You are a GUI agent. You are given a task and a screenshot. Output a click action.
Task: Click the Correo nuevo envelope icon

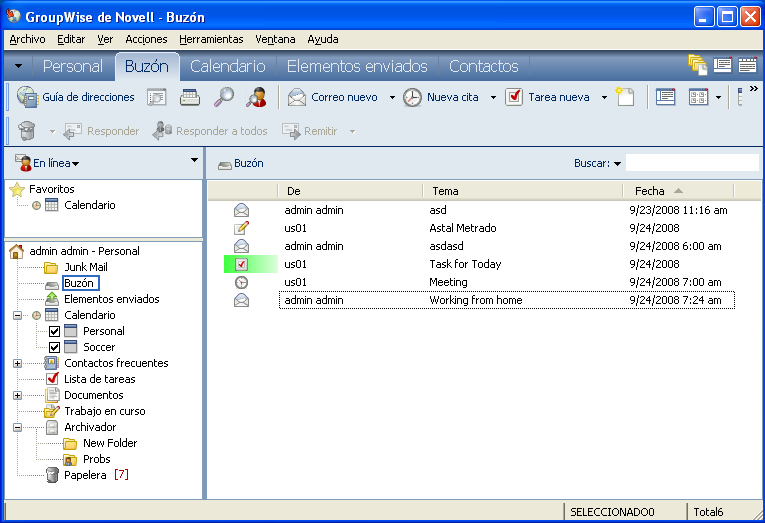pyautogui.click(x=297, y=97)
